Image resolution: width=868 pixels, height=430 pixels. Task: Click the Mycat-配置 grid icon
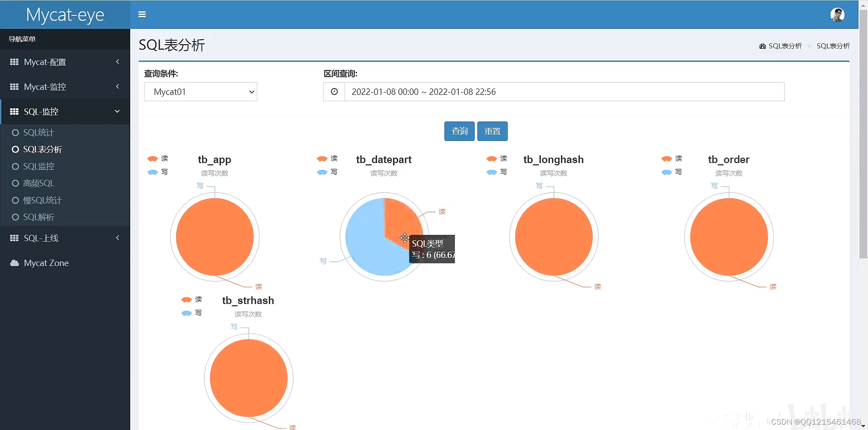14,62
